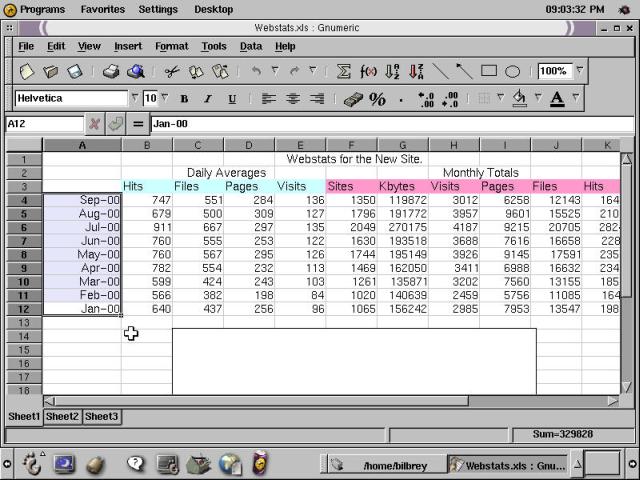
Task: Click the Sort Ascending icon
Action: (392, 72)
